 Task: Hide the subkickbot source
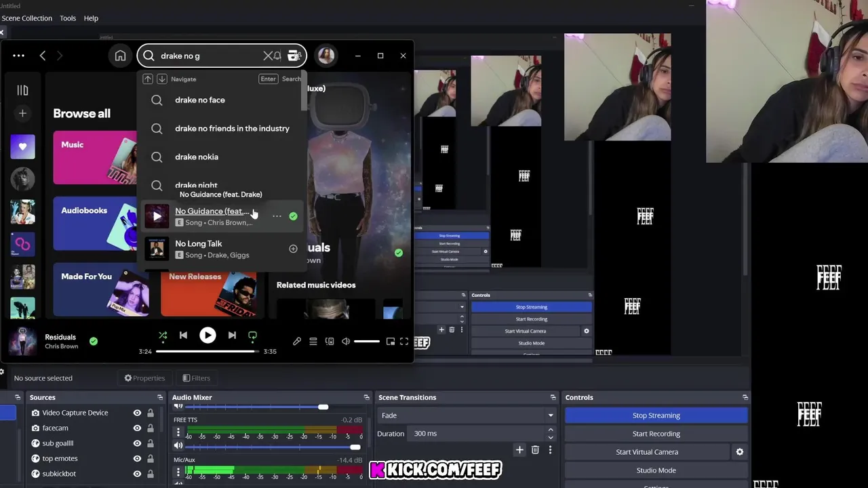coord(137,474)
